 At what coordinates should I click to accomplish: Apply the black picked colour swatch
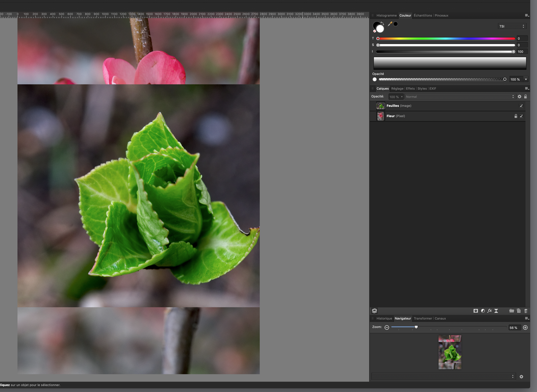point(396,24)
